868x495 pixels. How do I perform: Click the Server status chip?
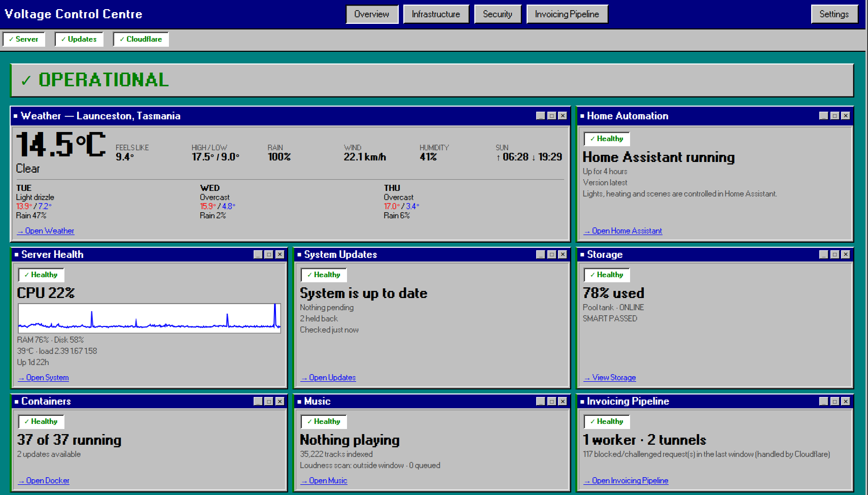coord(24,39)
